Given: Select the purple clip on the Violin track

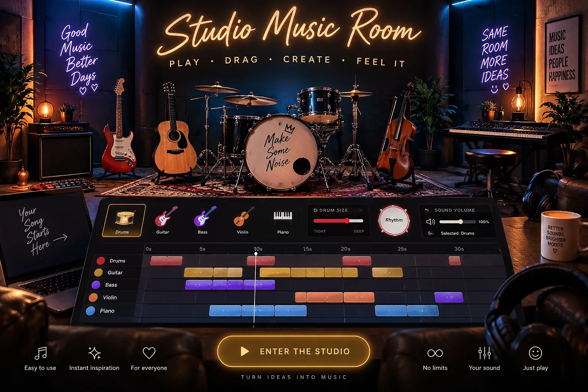Looking at the screenshot, I should (x=449, y=297).
